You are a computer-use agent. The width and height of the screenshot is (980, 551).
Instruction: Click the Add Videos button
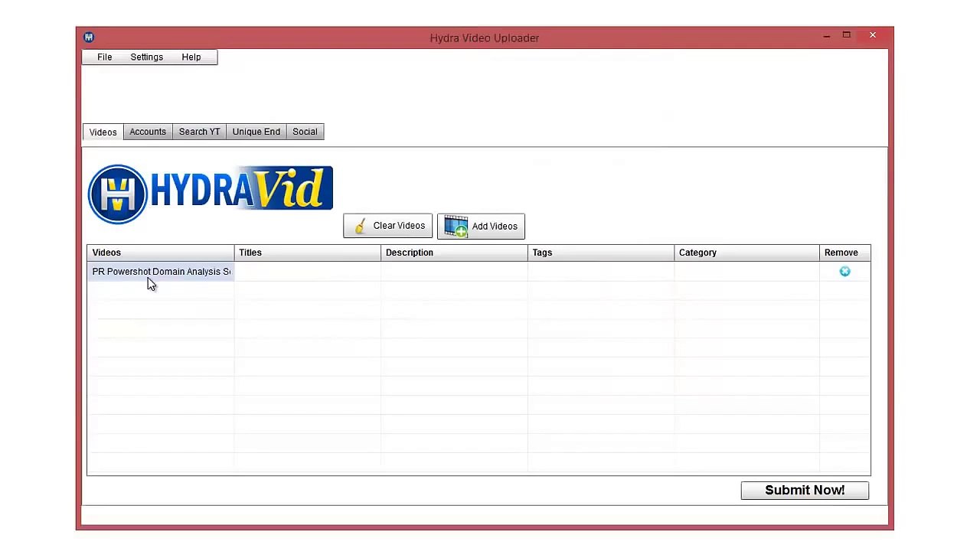(481, 226)
